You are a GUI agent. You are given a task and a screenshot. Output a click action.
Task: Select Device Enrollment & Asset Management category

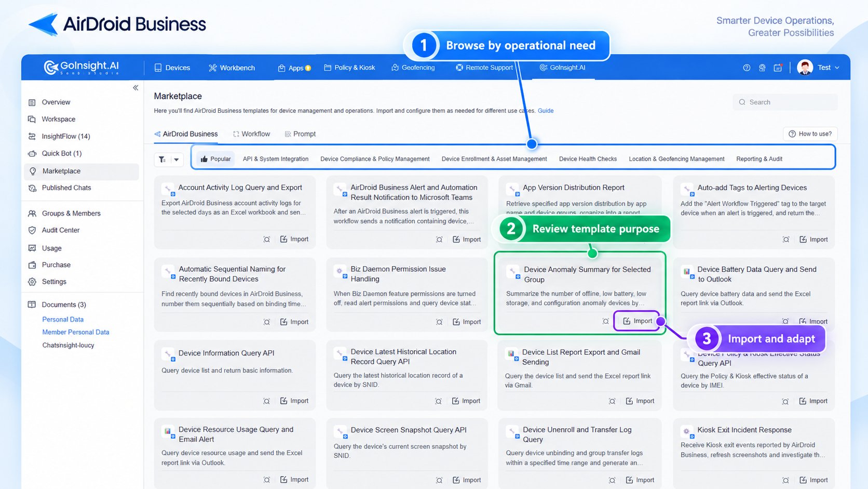pos(494,159)
